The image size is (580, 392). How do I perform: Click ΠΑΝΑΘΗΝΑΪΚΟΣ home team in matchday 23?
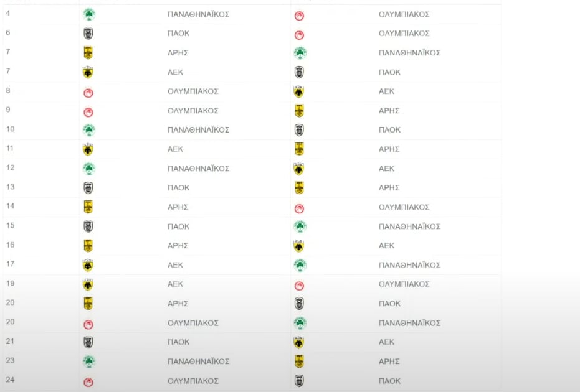coord(198,362)
